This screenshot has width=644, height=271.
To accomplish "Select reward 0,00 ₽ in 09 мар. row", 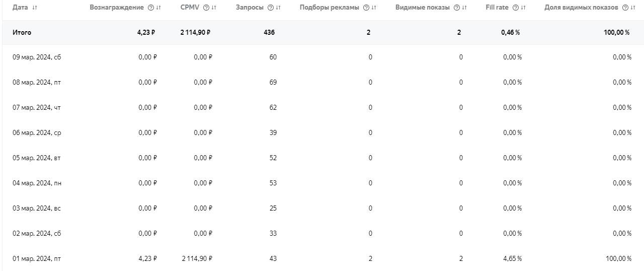I will tap(148, 57).
